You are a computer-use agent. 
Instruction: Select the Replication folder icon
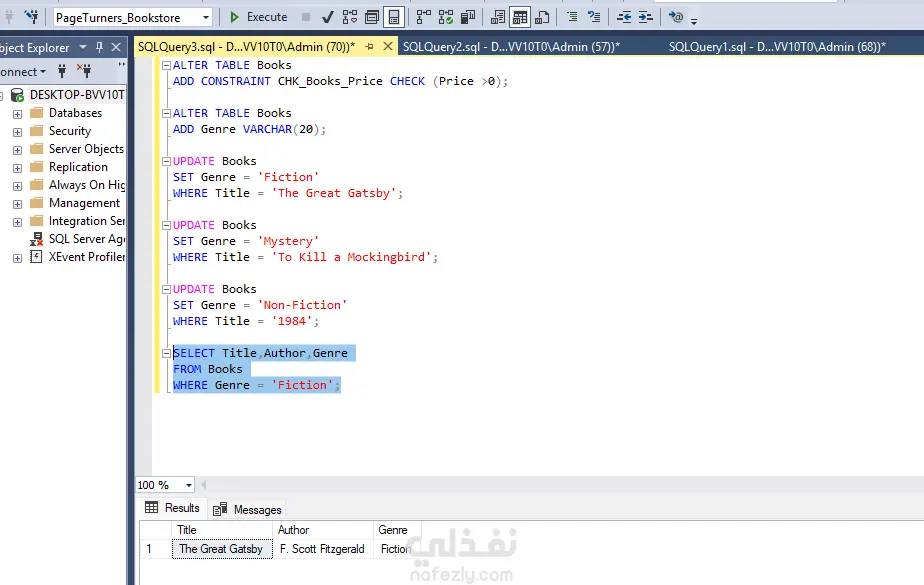coord(37,167)
